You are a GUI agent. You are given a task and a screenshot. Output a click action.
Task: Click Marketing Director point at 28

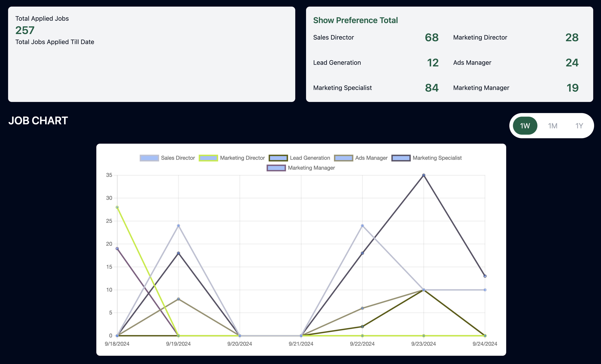(117, 207)
